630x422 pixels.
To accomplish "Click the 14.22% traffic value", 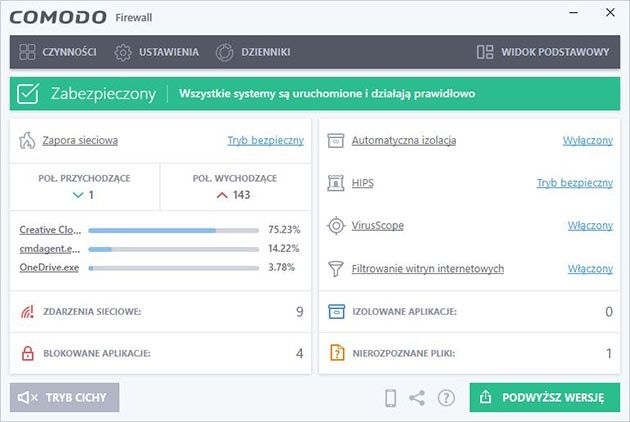I will pyautogui.click(x=284, y=248).
